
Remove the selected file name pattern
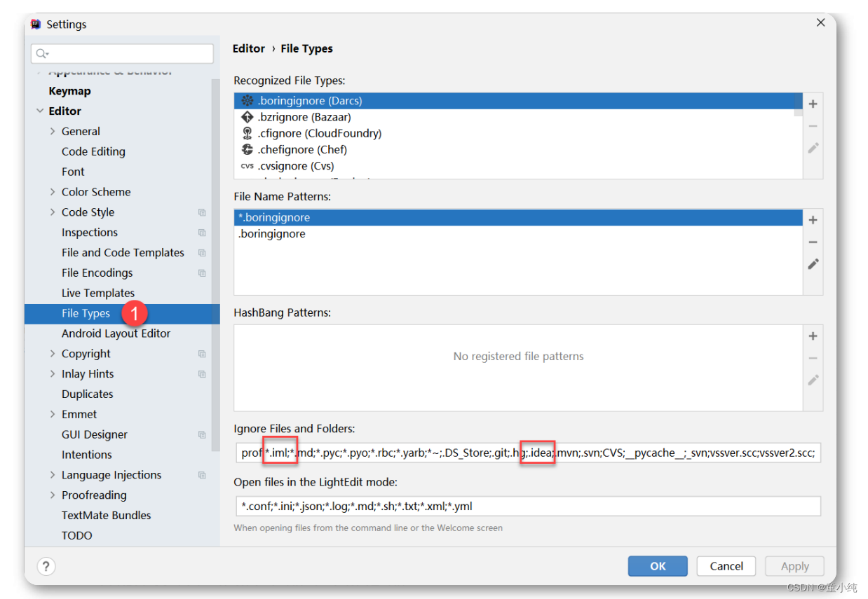coord(813,242)
